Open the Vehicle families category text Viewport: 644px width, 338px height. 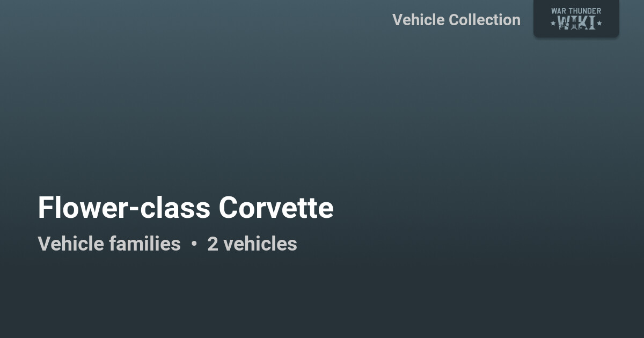pyautogui.click(x=109, y=244)
